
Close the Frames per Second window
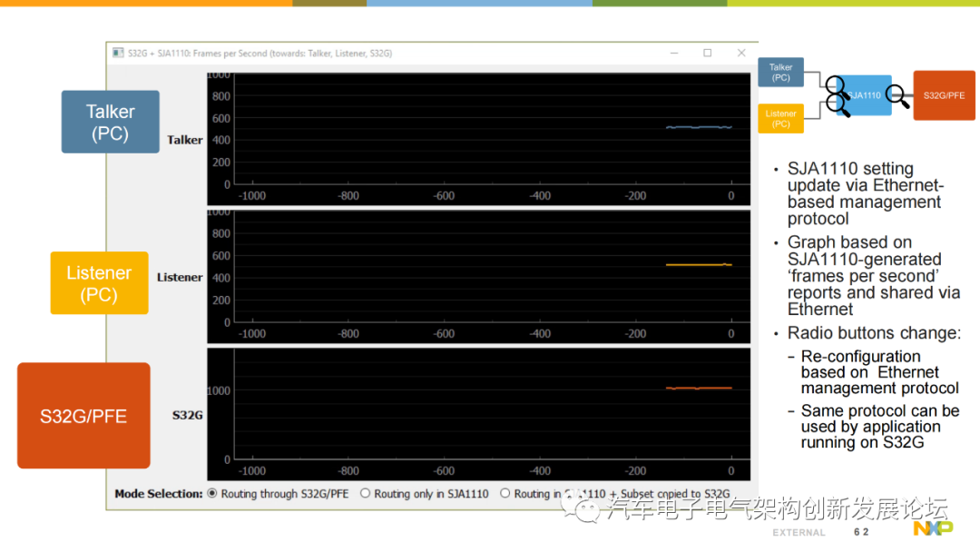click(x=741, y=54)
